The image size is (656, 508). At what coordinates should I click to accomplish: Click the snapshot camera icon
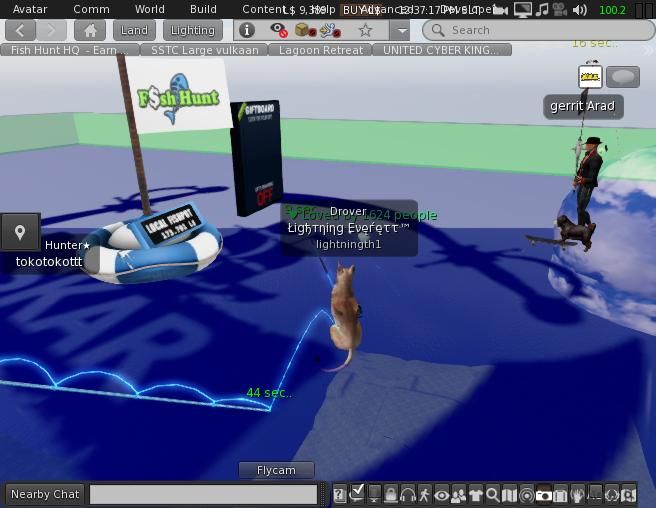pos(543,495)
